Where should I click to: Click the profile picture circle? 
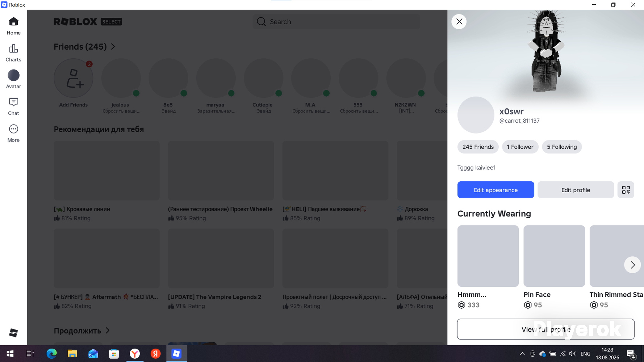pyautogui.click(x=476, y=115)
